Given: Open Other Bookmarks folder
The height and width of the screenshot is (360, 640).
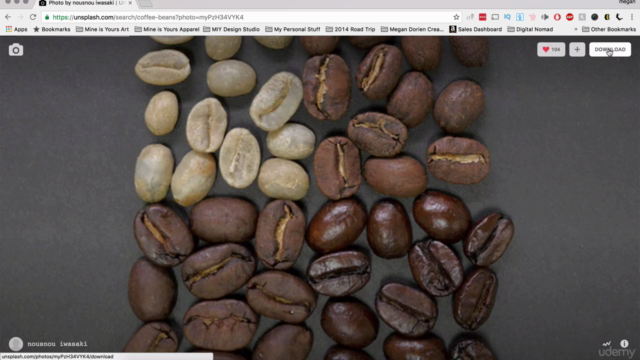Looking at the screenshot, I should tap(609, 29).
